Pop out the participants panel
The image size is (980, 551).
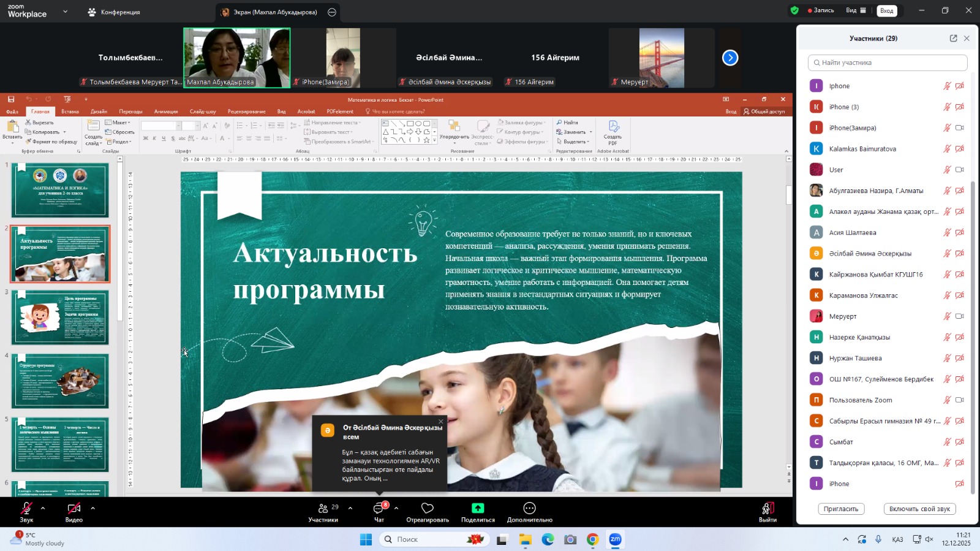[x=953, y=38]
